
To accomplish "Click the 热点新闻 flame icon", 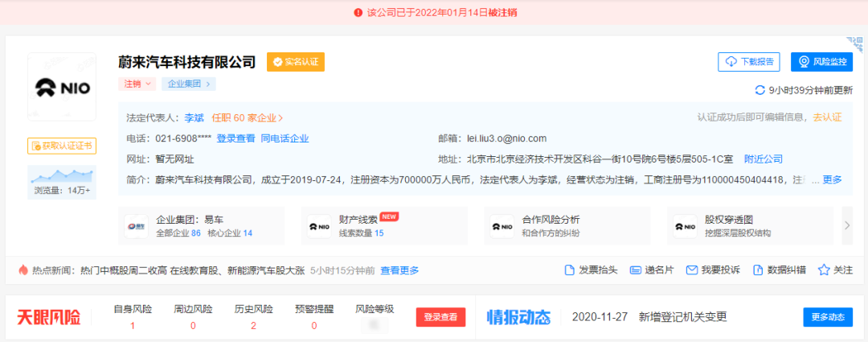I will point(23,270).
